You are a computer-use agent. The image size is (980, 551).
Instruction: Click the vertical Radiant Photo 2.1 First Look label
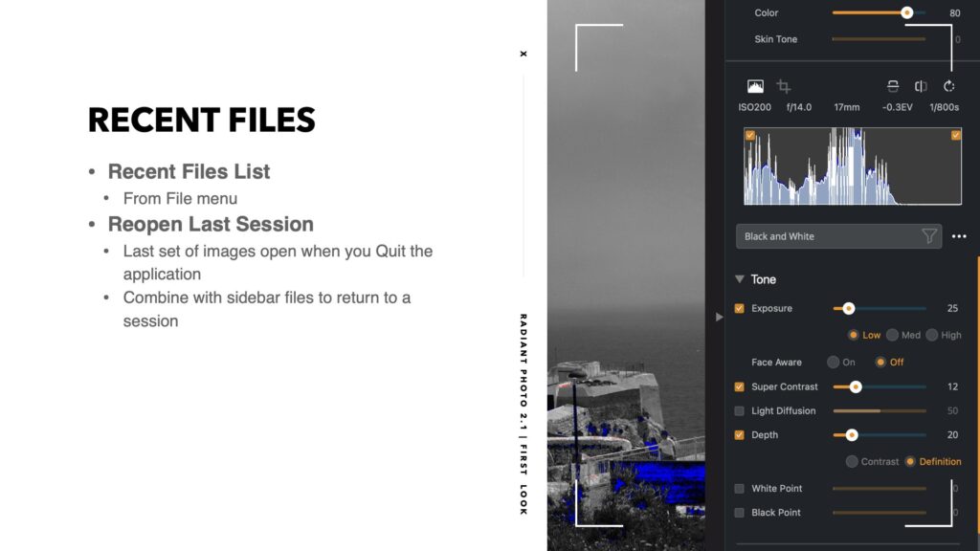tap(523, 415)
